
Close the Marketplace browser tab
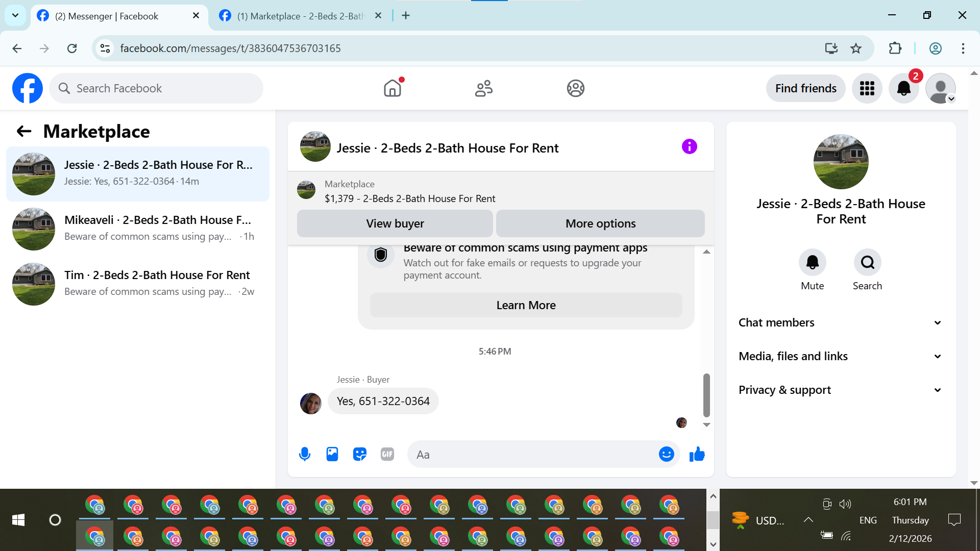click(378, 16)
